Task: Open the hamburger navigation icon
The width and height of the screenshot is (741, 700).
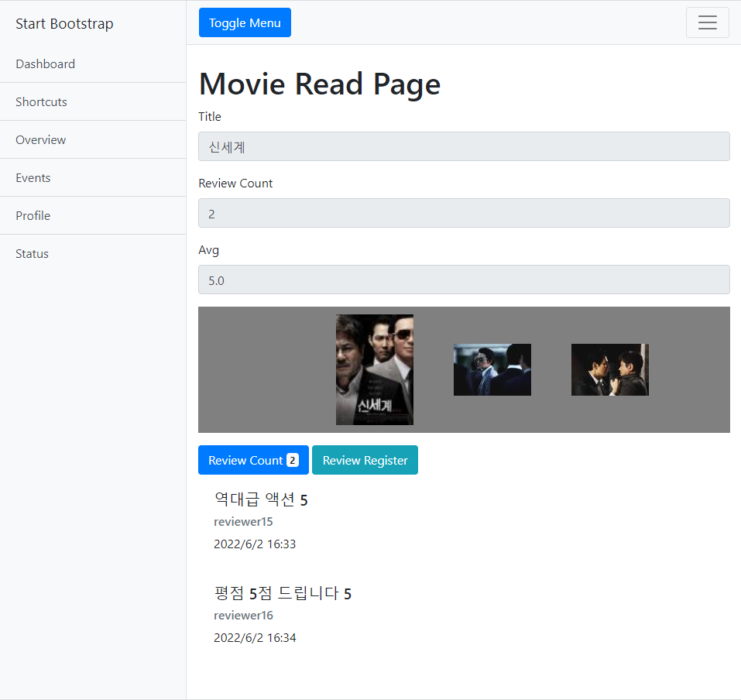Action: point(707,22)
